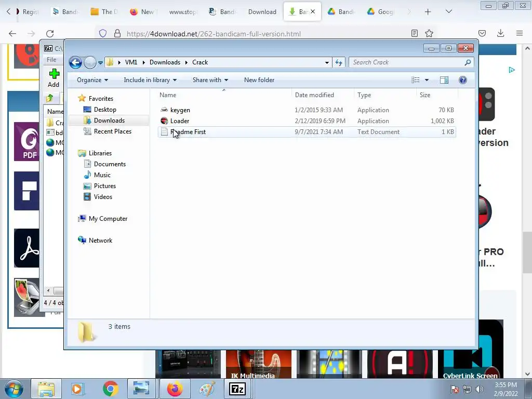Sort files by Date modified column

(322, 95)
